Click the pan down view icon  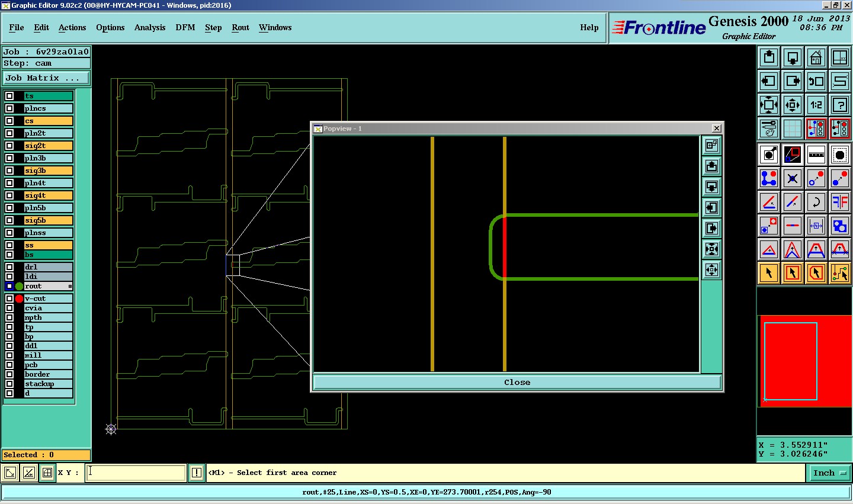pos(793,57)
